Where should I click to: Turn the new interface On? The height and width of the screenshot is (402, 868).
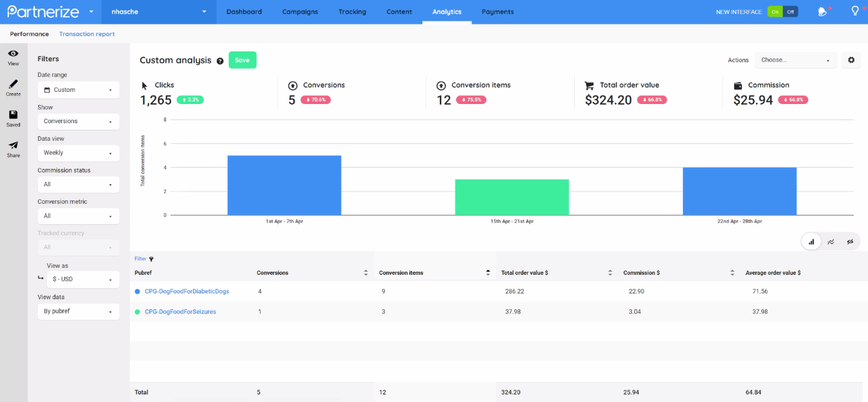pyautogui.click(x=775, y=12)
